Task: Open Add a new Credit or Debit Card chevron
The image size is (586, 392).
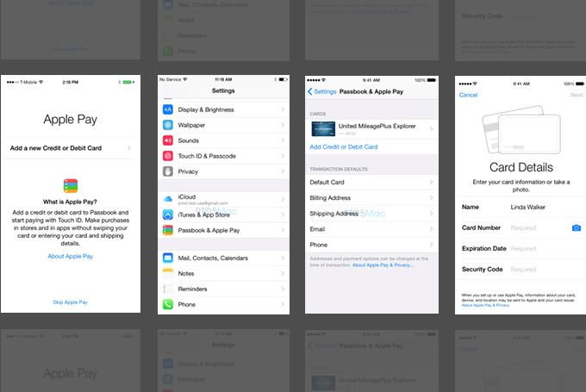Action: tap(129, 148)
